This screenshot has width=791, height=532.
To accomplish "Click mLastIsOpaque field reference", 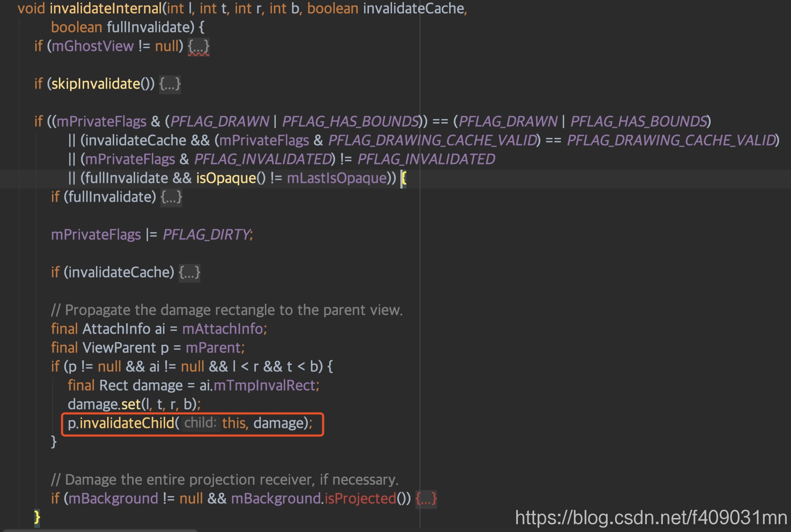I will 337,178.
